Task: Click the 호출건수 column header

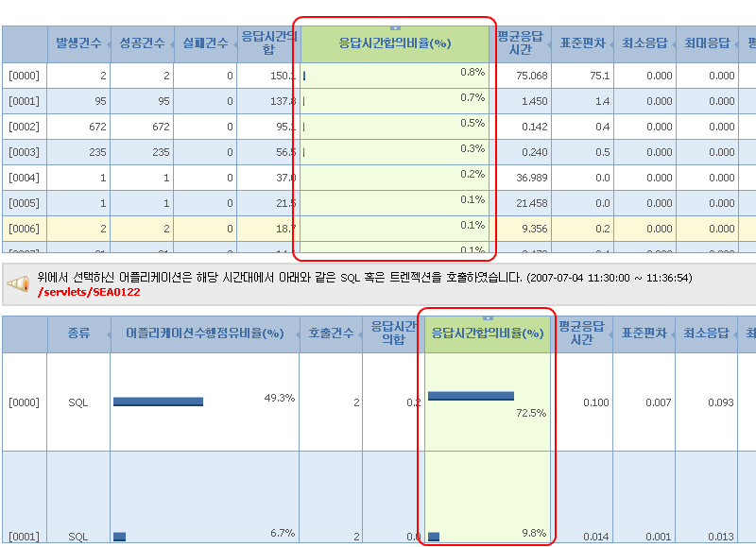Action: (330, 333)
